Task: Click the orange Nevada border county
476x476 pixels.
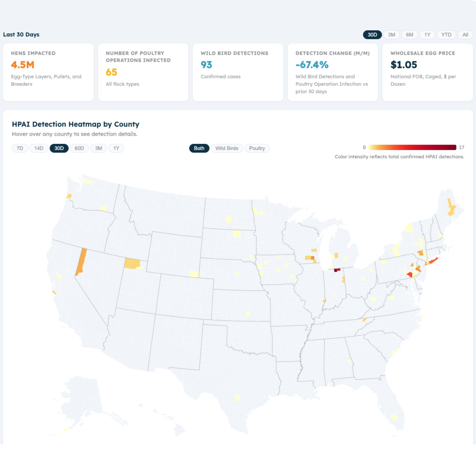Action: click(x=81, y=262)
